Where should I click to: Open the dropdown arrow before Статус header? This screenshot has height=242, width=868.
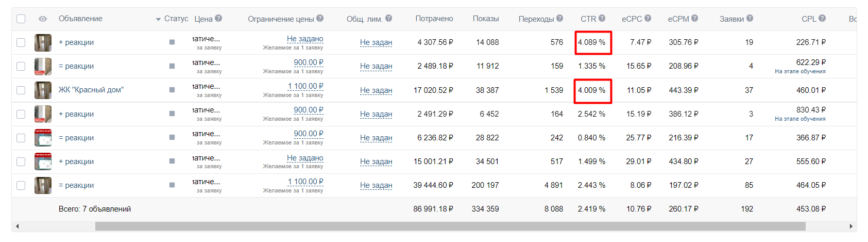(x=158, y=20)
